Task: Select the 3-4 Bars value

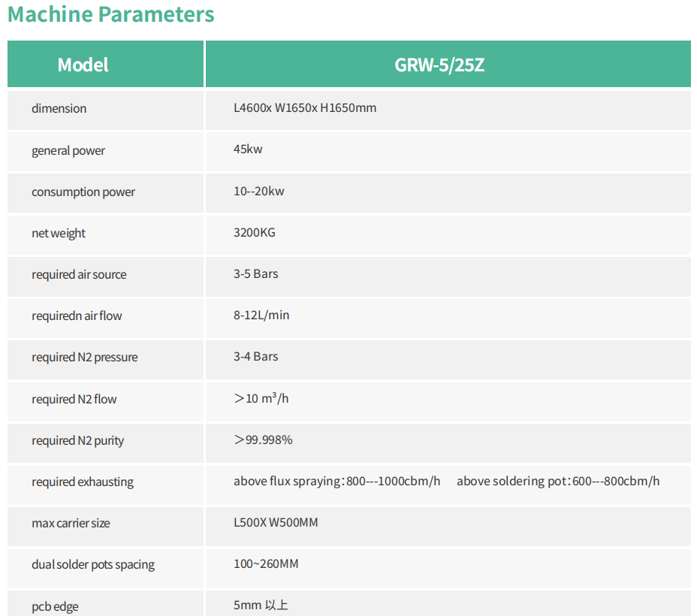Action: click(255, 356)
